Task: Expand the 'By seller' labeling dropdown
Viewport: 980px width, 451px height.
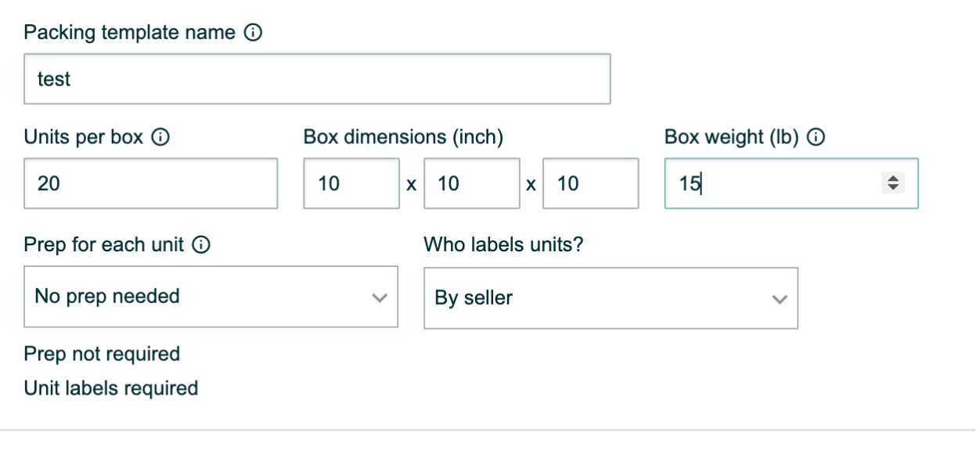Action: click(x=611, y=298)
